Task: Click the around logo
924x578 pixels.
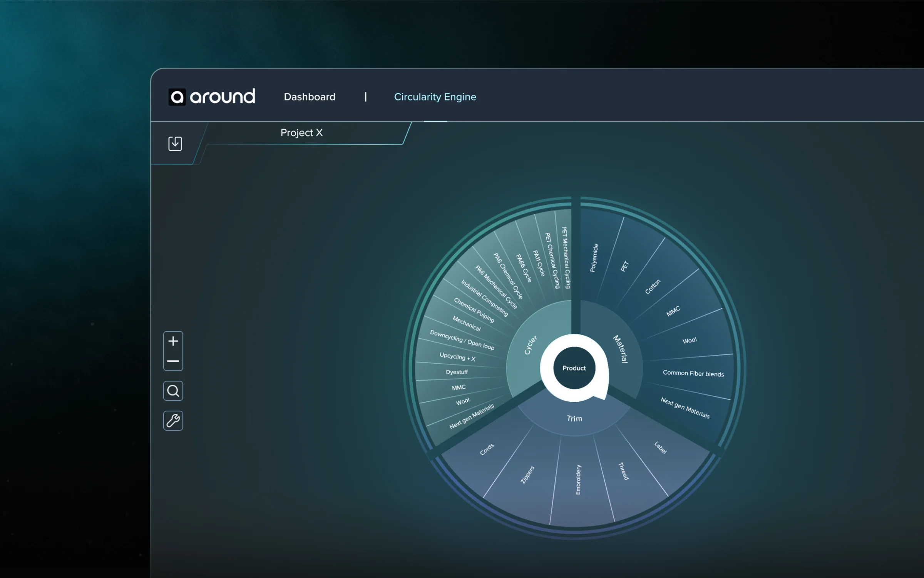Action: (212, 97)
